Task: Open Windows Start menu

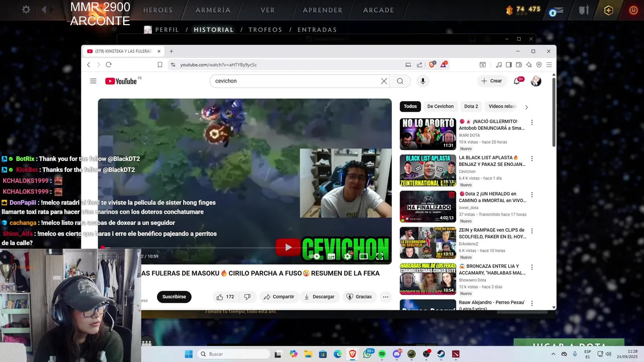Action: click(189, 354)
